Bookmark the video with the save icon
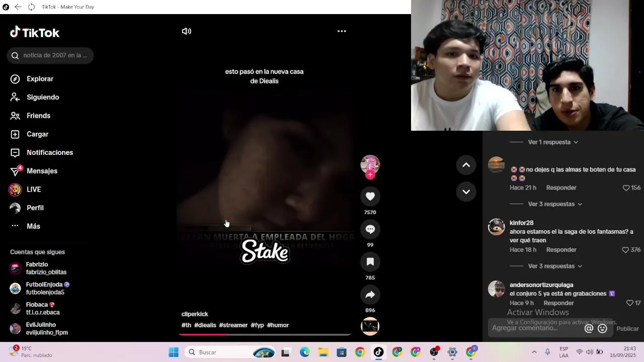 point(370,261)
